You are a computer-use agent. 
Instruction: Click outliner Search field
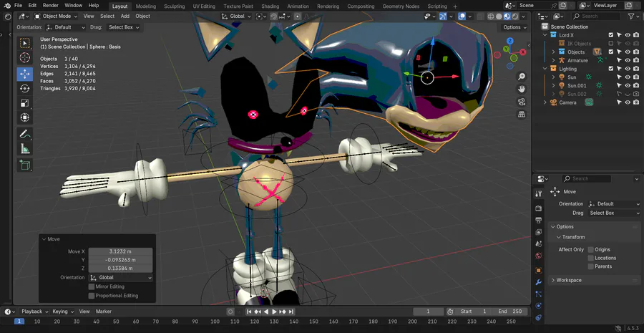click(x=596, y=16)
